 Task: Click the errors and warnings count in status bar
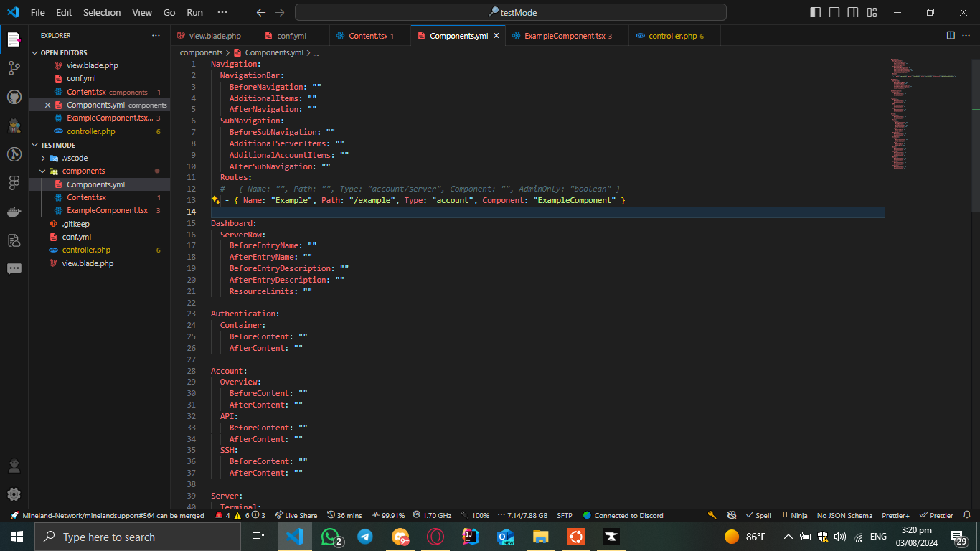pos(240,515)
